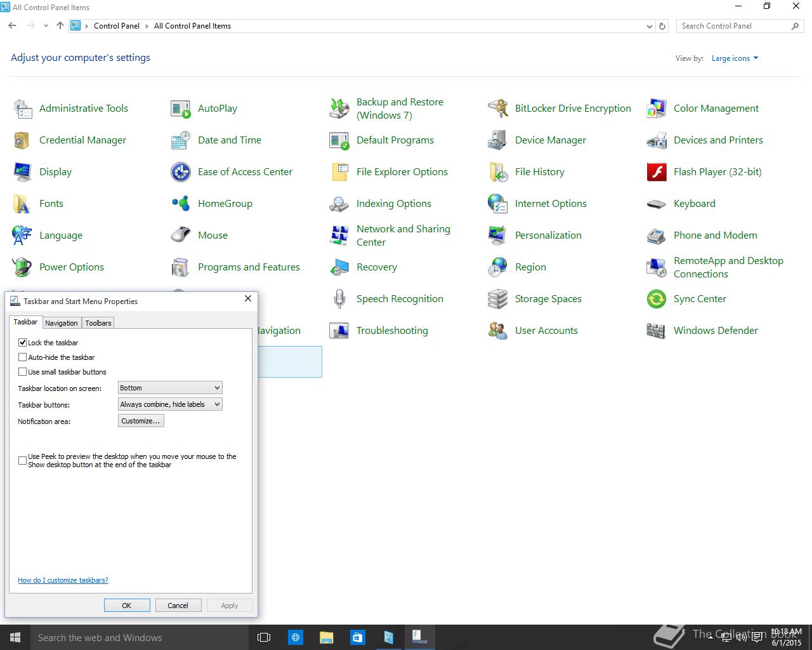Open the Device Manager icon
The width and height of the screenshot is (812, 650).
pyautogui.click(x=498, y=140)
